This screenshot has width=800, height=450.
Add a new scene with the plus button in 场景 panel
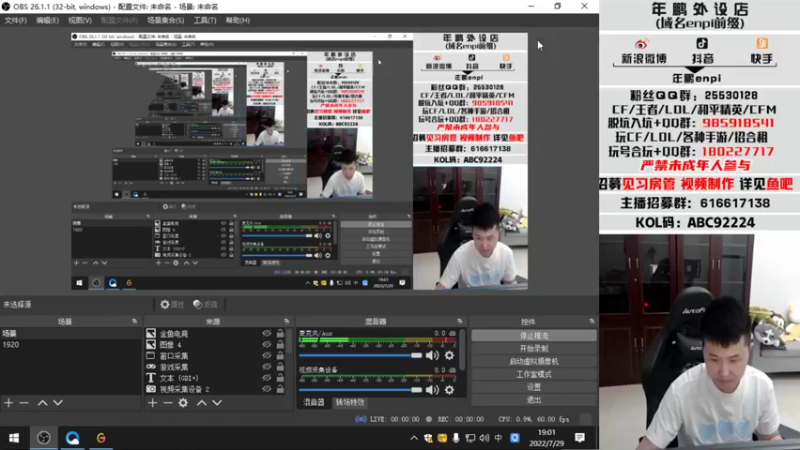[x=9, y=403]
